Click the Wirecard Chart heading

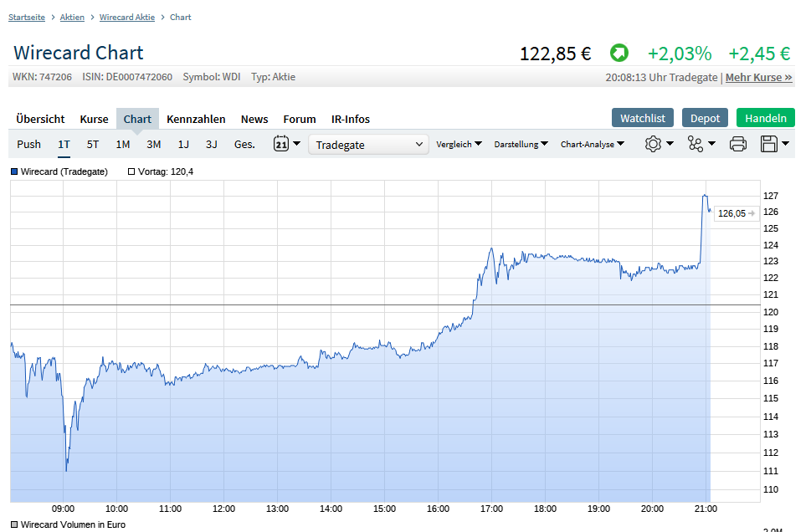tap(79, 53)
